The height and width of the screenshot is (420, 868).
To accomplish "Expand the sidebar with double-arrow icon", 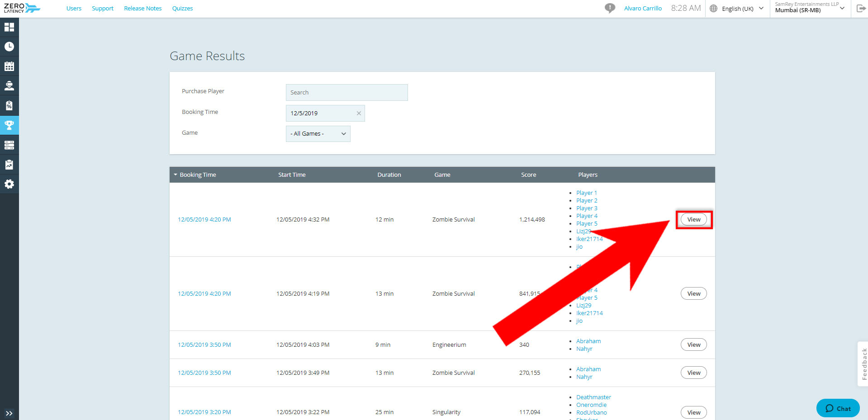I will [9, 413].
